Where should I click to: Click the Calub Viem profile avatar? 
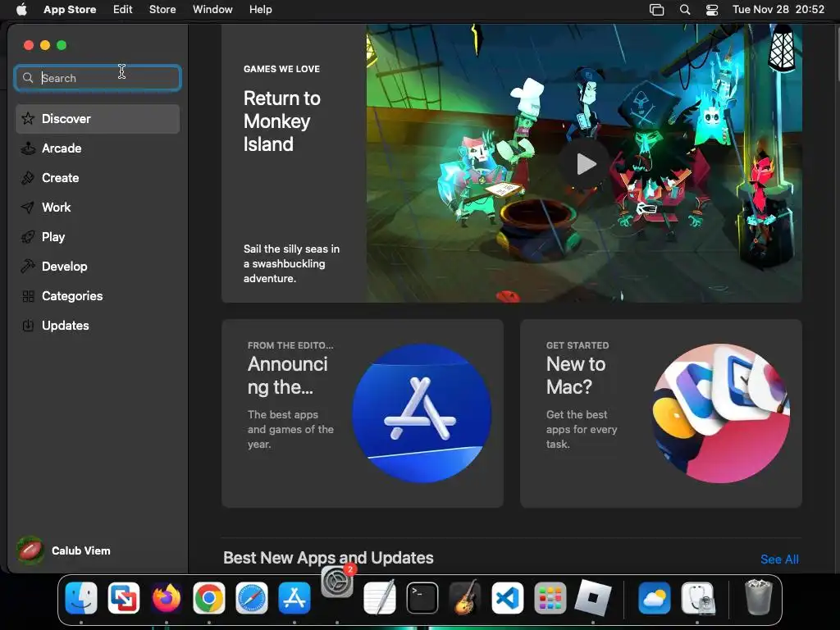[x=30, y=550]
